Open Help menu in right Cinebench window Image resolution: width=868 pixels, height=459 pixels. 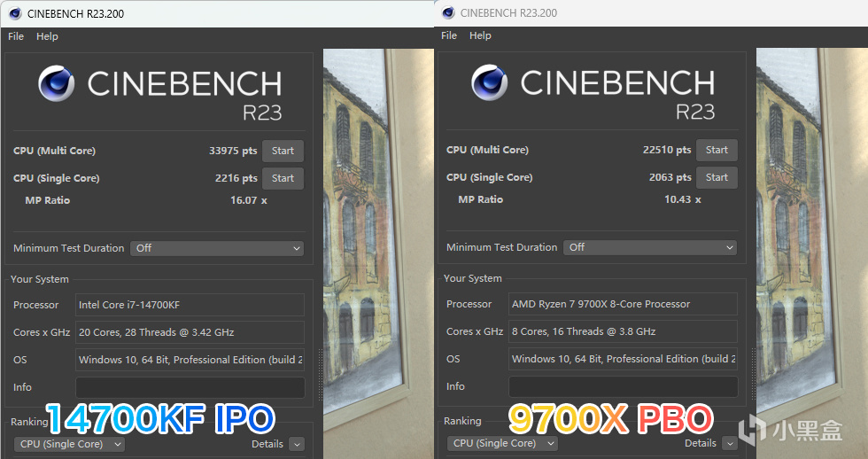pos(480,35)
